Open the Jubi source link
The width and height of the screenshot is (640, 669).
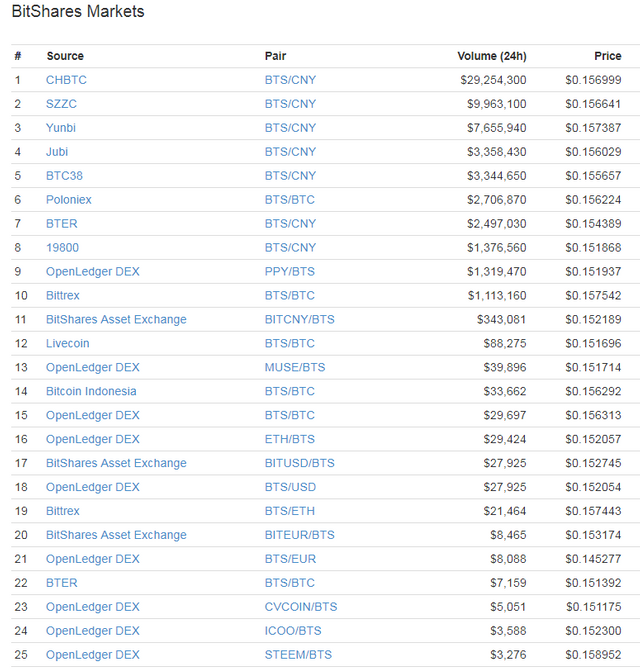[57, 151]
